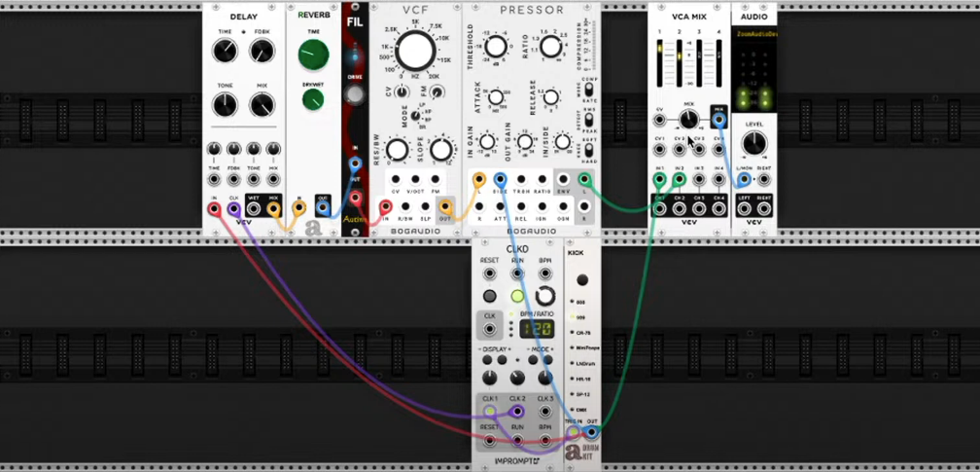Screen dimensions: 980x472
Task: Click the FIL module IN jack
Action: [355, 164]
